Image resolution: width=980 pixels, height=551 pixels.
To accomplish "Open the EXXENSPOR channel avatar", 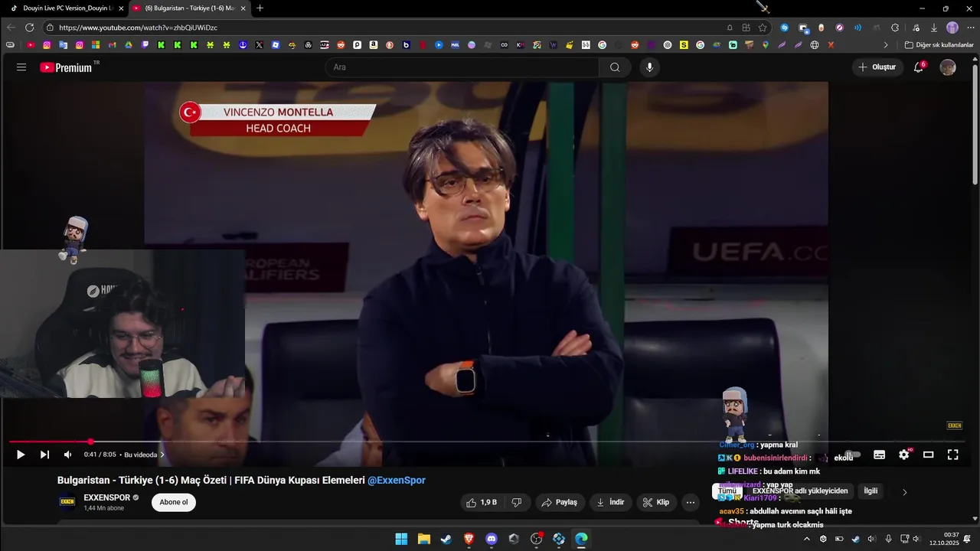I will (67, 502).
